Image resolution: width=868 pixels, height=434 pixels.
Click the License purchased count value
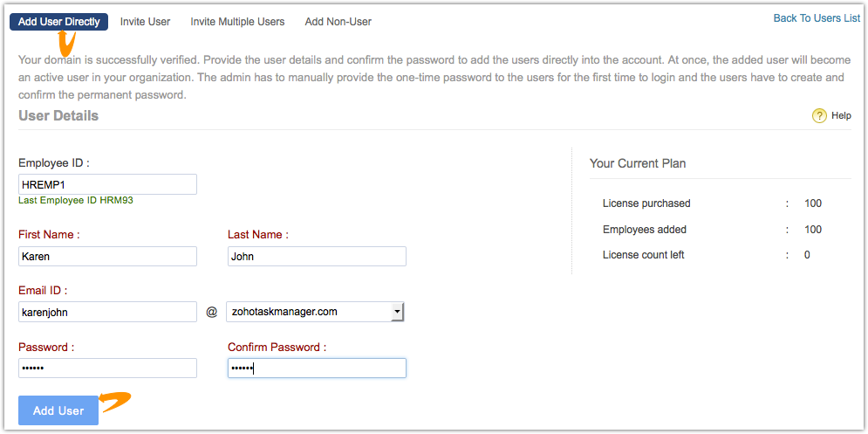tap(813, 203)
